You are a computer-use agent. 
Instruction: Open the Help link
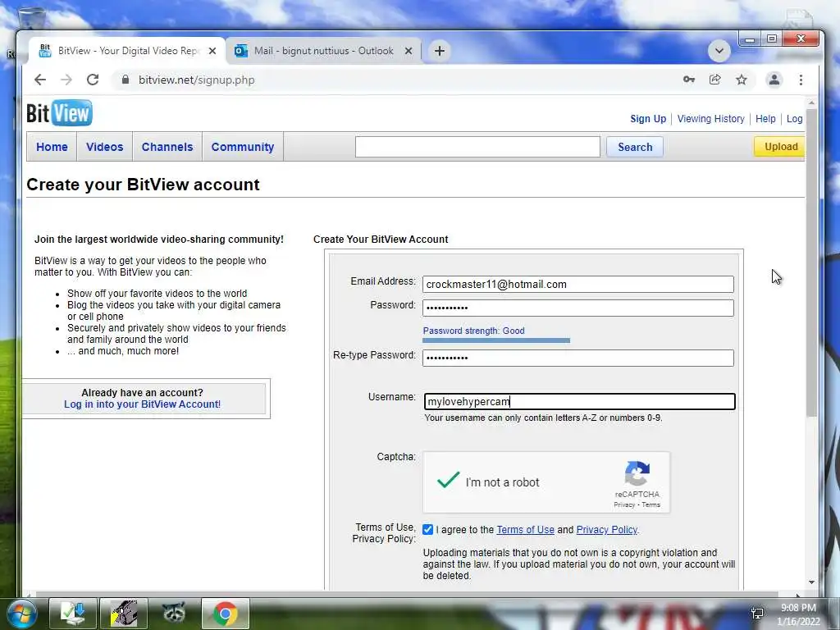click(765, 119)
